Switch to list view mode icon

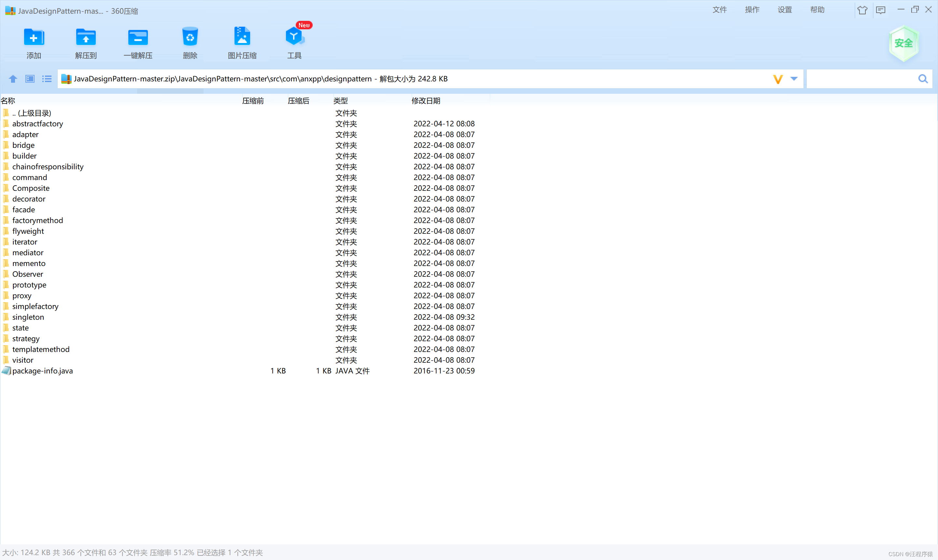click(47, 79)
